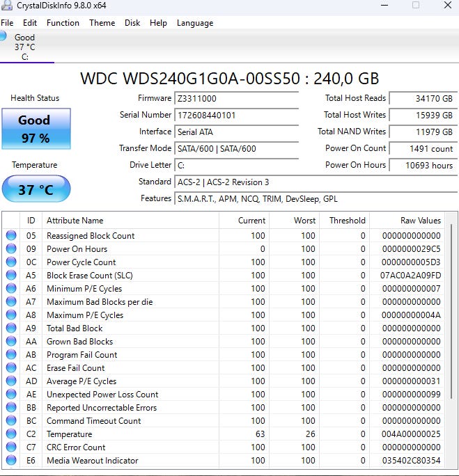This screenshot has width=459, height=476.
Task: Open the Function menu
Action: (63, 23)
